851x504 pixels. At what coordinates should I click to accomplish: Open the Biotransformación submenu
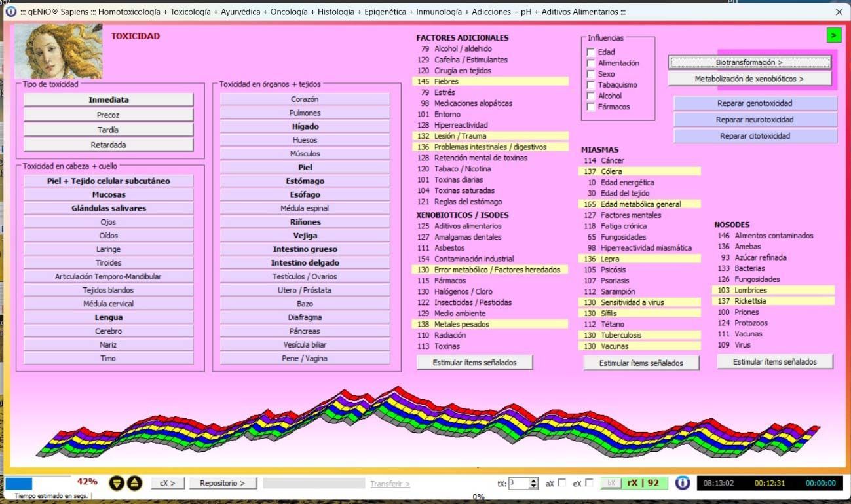click(749, 62)
